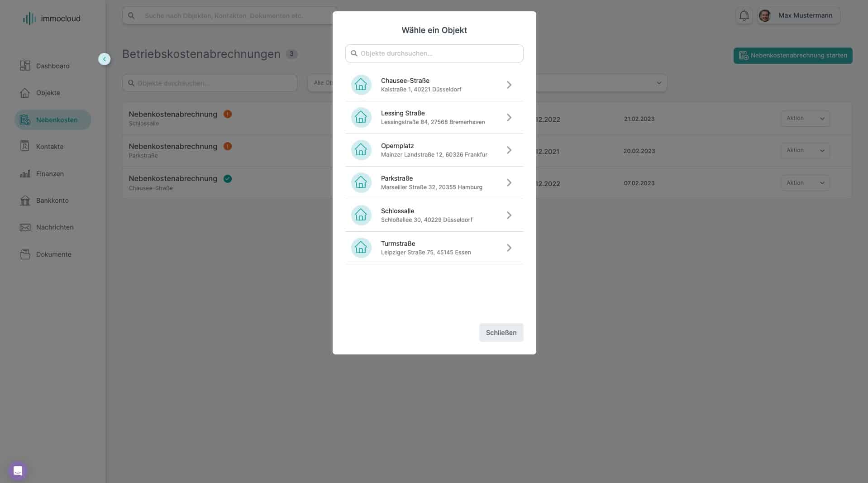The image size is (868, 483).
Task: Click the green check icon for Chausee-Straße billing
Action: [x=228, y=179]
